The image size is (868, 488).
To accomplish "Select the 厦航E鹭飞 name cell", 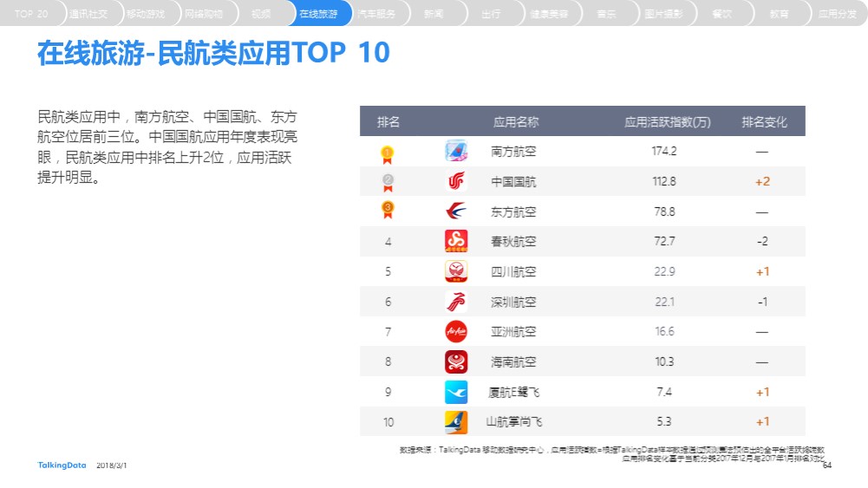I will click(513, 393).
